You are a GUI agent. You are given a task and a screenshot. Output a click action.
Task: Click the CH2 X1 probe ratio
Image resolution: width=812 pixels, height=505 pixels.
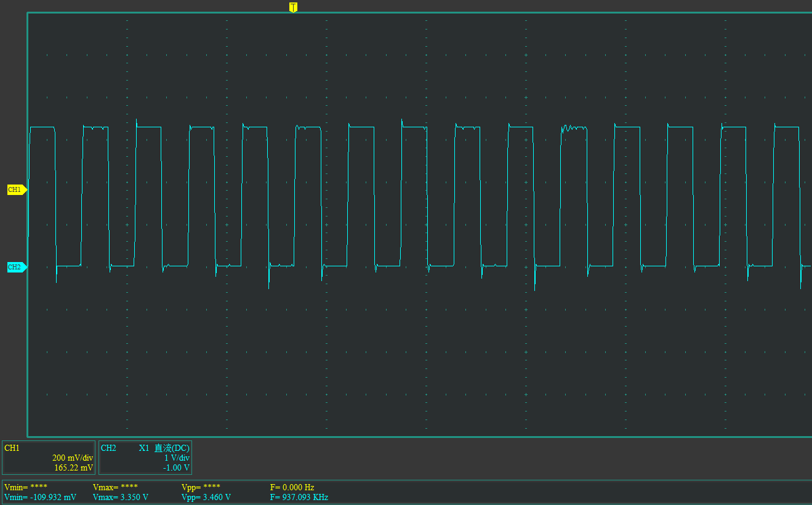(x=144, y=448)
